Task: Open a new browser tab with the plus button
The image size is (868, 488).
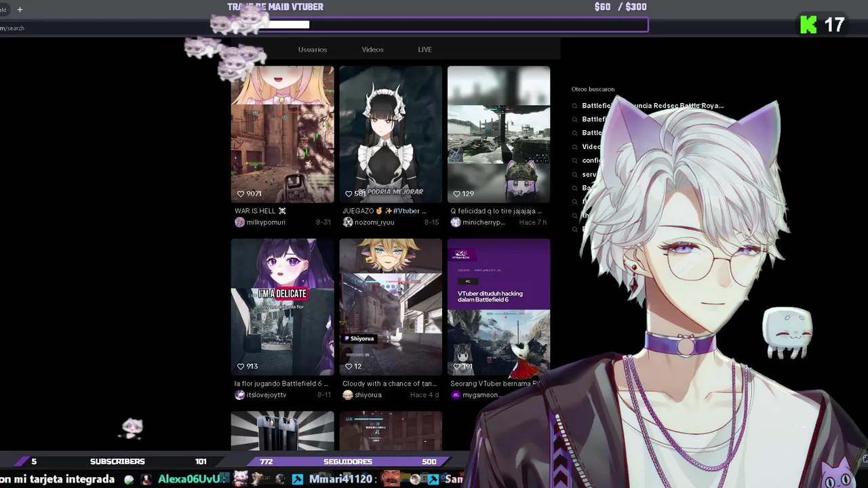Action: coord(20,9)
